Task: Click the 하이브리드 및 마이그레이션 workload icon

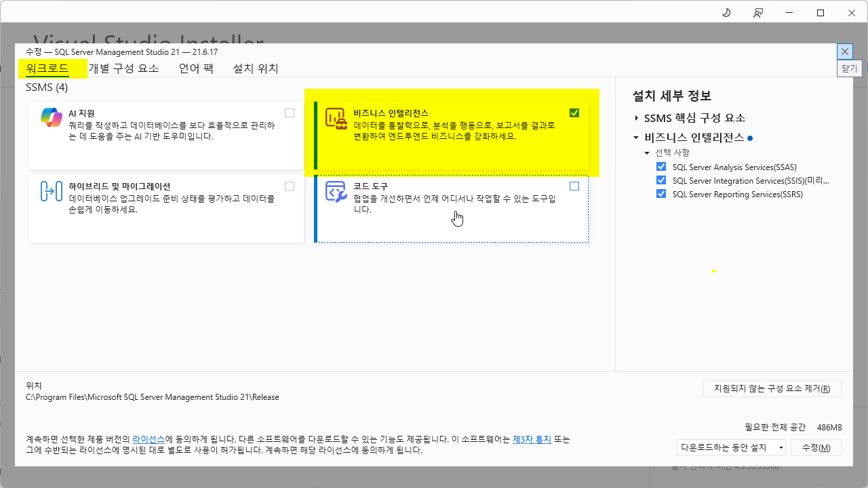Action: coord(52,191)
